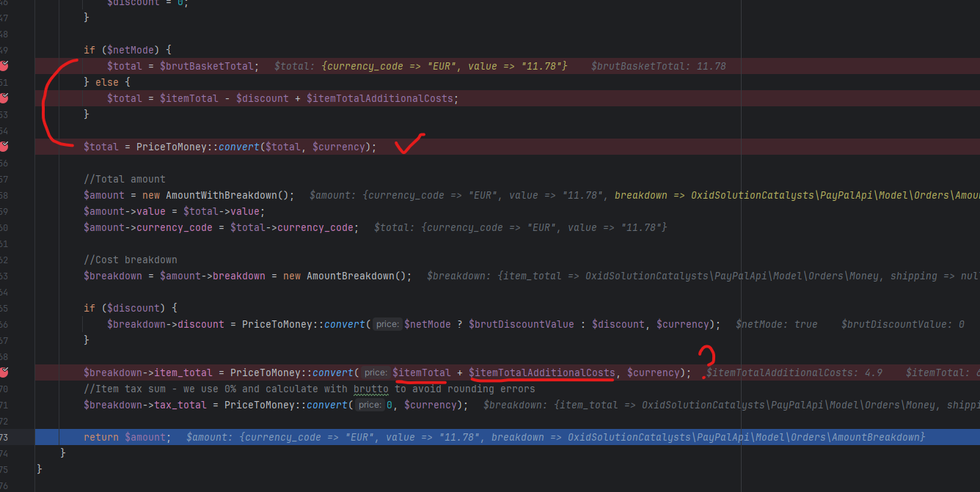Viewport: 980px width, 492px height.
Task: Place cursor on underlined $itemTotalAdditionalCosts variable
Action: point(541,372)
